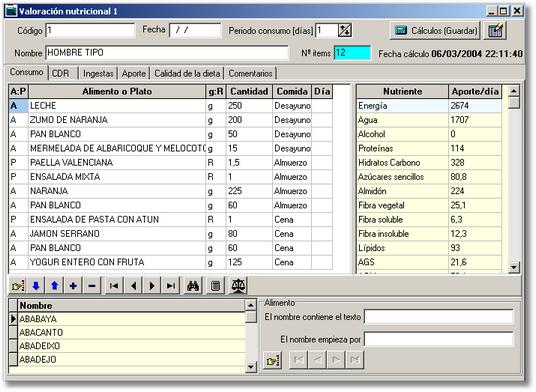Move item down with blue down arrow
The image size is (536, 392).
pos(36,286)
